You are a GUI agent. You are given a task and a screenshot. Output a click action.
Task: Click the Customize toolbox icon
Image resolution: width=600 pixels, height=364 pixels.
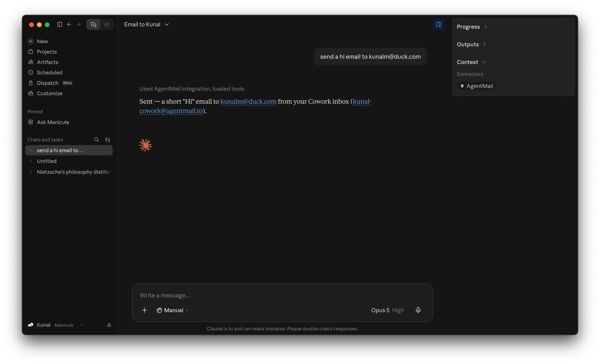pyautogui.click(x=31, y=93)
